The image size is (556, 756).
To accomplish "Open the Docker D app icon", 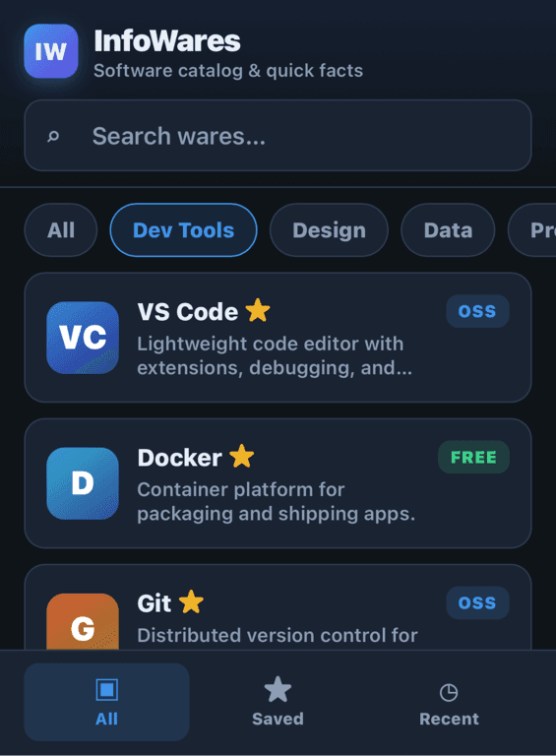I will [x=83, y=483].
